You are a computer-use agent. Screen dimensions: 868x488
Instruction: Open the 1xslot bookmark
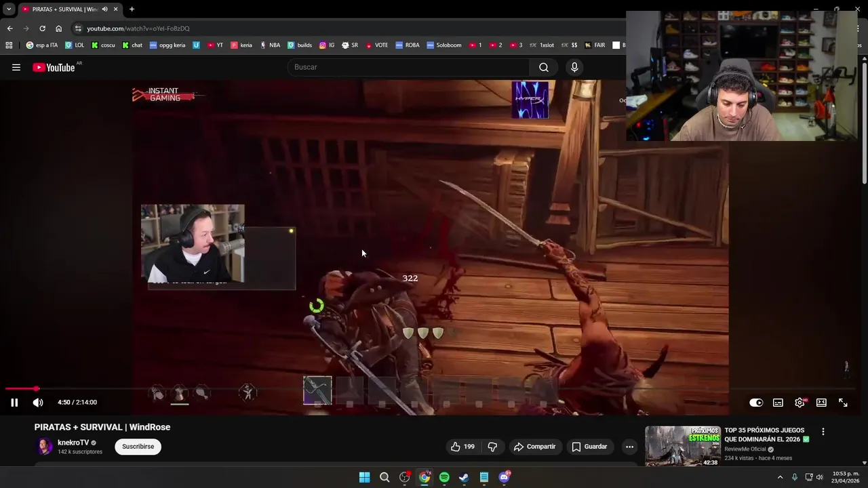542,45
